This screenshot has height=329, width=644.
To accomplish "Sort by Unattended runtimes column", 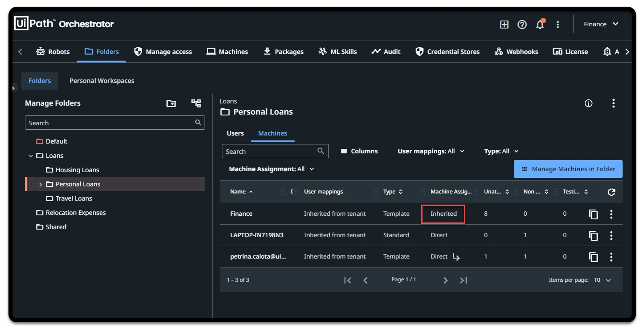I will pyautogui.click(x=497, y=192).
